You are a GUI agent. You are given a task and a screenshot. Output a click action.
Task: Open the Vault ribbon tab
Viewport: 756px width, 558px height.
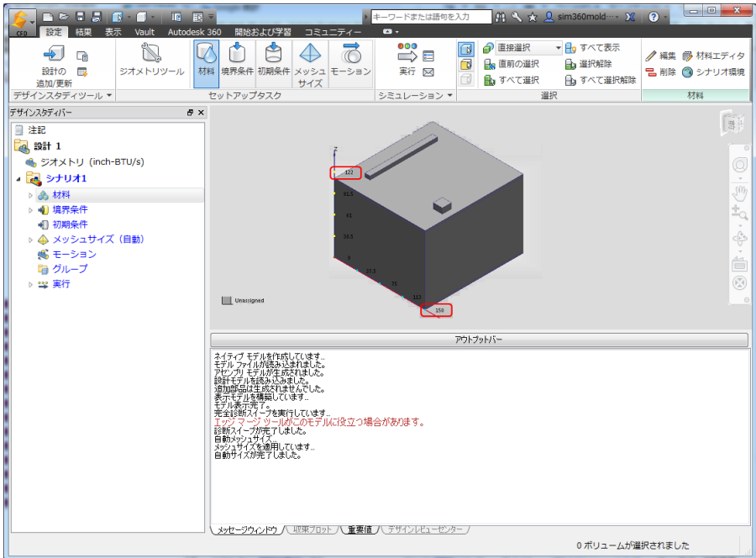(x=144, y=32)
